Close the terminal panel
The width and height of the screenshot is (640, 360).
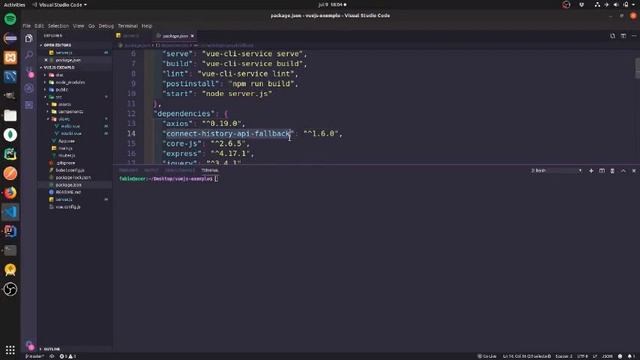(x=634, y=171)
